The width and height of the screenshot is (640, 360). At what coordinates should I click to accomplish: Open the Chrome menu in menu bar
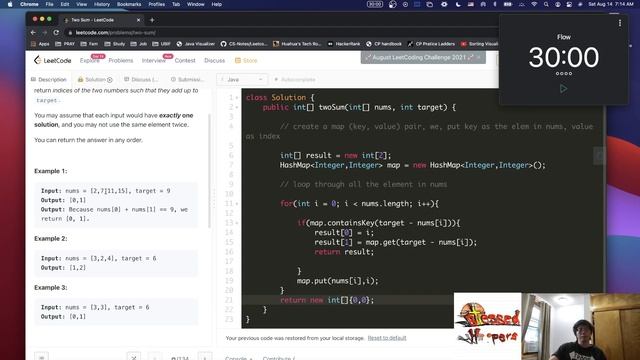(x=29, y=4)
